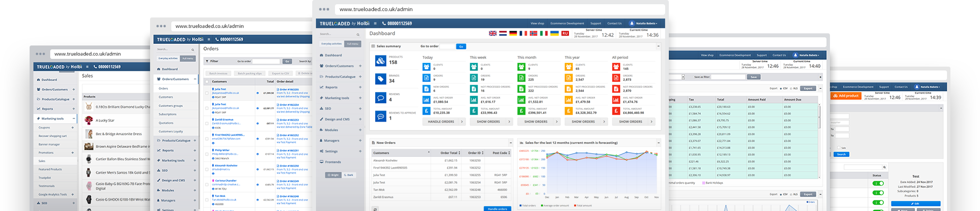Image resolution: width=980 pixels, height=211 pixels.
Task: Switch the theme toggle to Dark
Action: [x=349, y=175]
